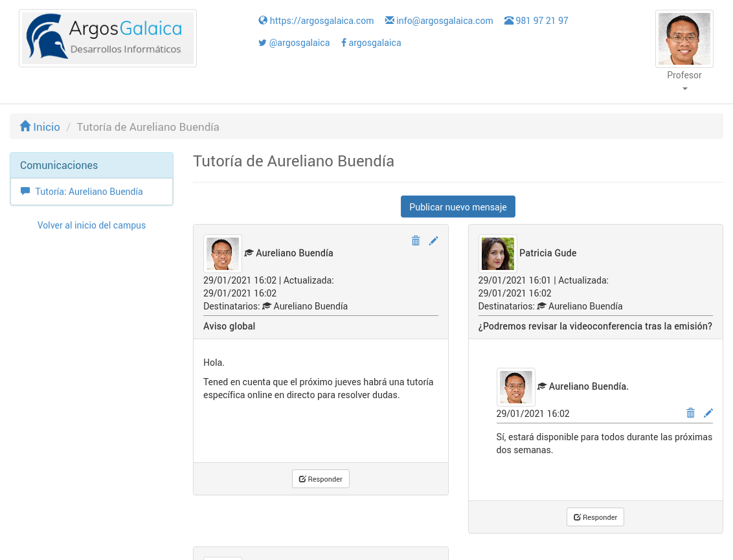This screenshot has width=733, height=560.
Task: Click Aureliano's avatar in the reply
Action: pyautogui.click(x=515, y=387)
